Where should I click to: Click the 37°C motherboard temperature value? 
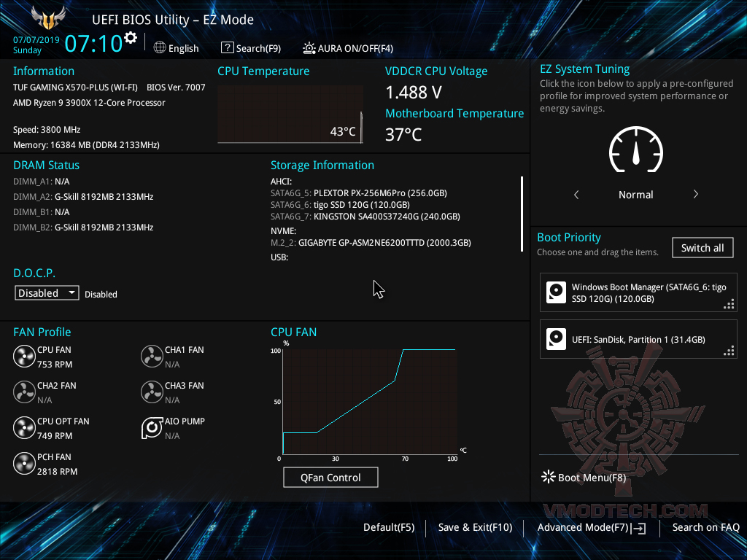click(403, 135)
